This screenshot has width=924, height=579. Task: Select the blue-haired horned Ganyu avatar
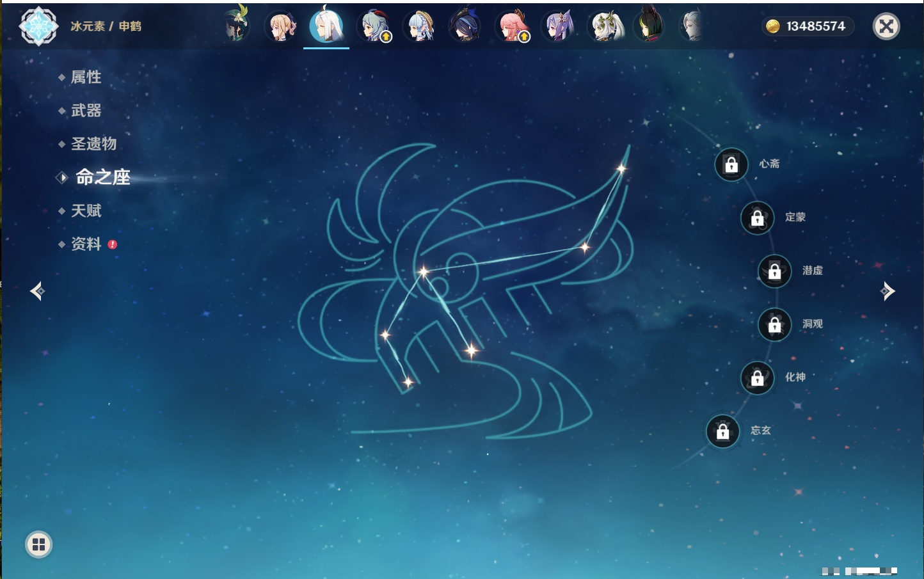click(374, 26)
